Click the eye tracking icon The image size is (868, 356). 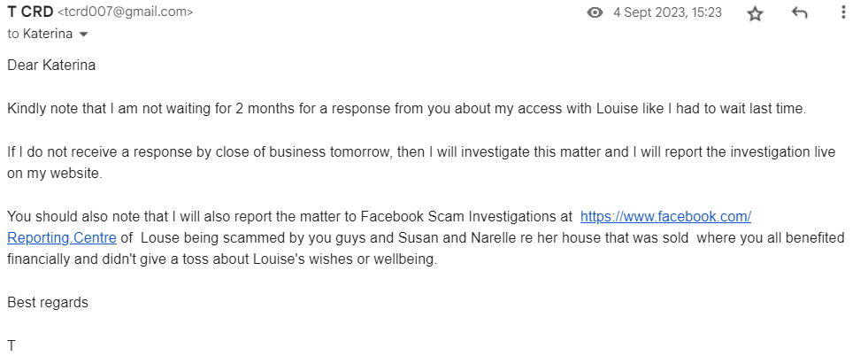point(595,13)
